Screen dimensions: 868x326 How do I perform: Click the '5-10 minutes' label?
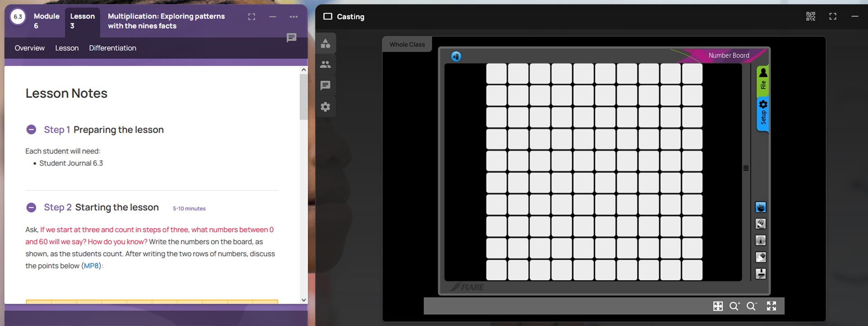click(x=189, y=209)
